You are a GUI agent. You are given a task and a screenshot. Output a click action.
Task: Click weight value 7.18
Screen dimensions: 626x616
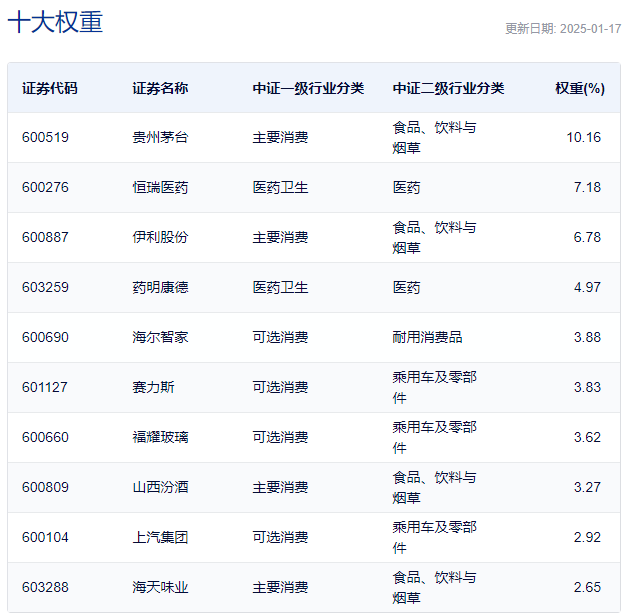pyautogui.click(x=587, y=187)
